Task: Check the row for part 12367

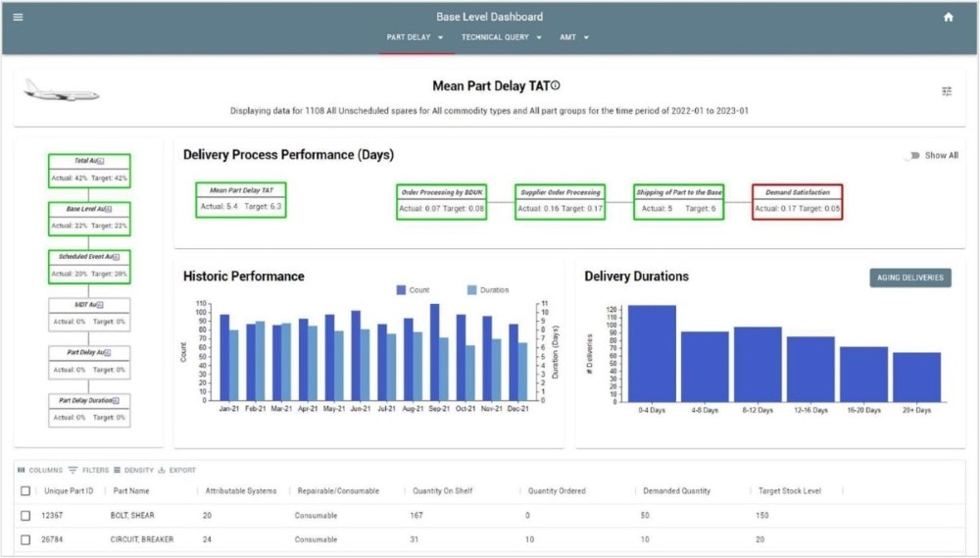Action: [25, 516]
